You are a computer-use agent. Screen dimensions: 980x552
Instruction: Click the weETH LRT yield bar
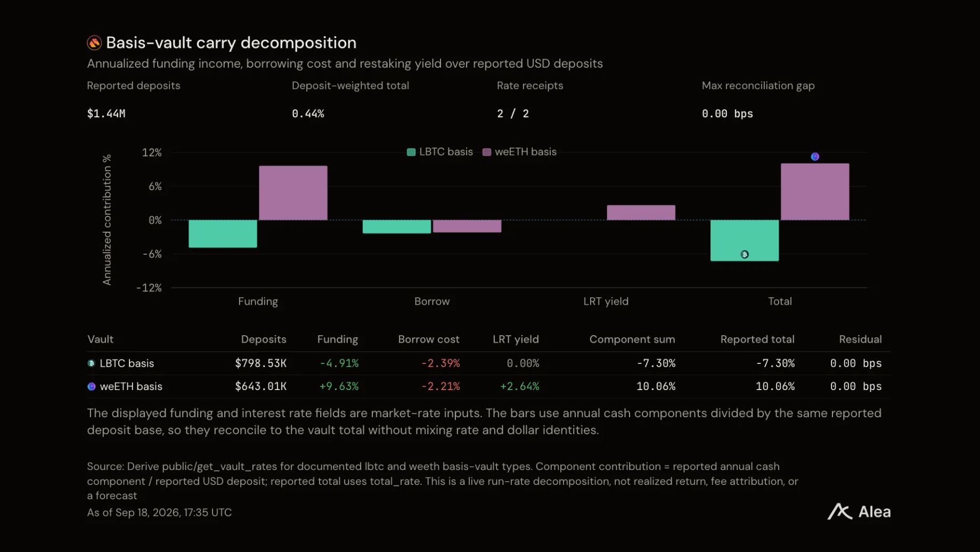[x=641, y=213]
